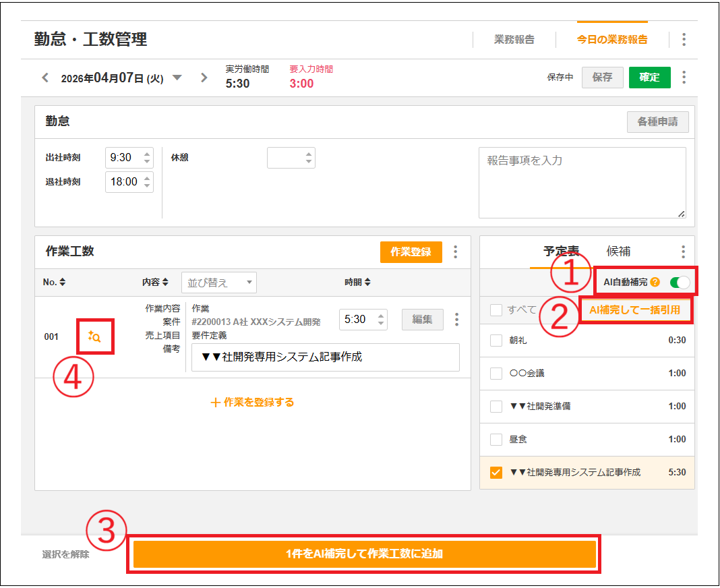Check the 朝礼 checkbox
This screenshot has width=720, height=588.
click(x=496, y=341)
